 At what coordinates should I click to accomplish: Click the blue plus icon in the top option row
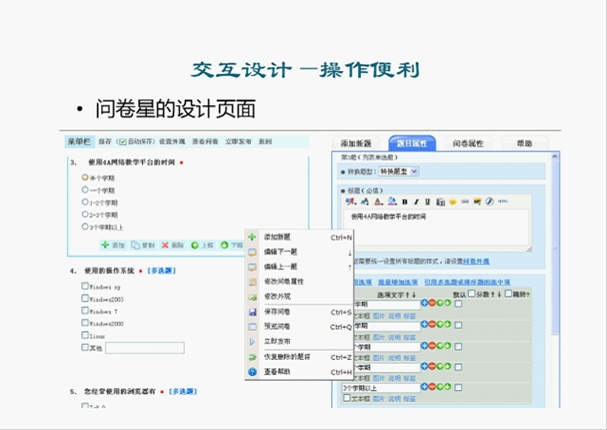pyautogui.click(x=424, y=303)
